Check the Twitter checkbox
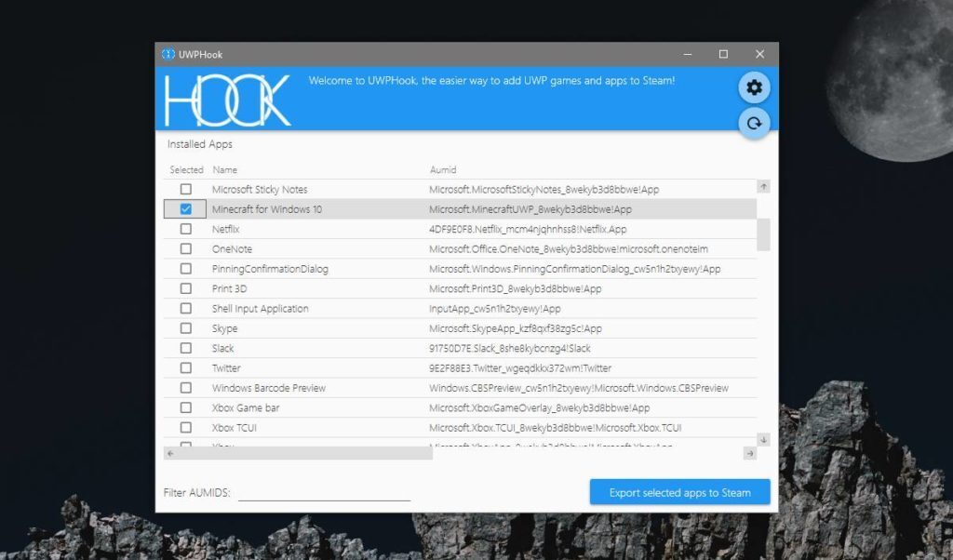 [x=185, y=367]
